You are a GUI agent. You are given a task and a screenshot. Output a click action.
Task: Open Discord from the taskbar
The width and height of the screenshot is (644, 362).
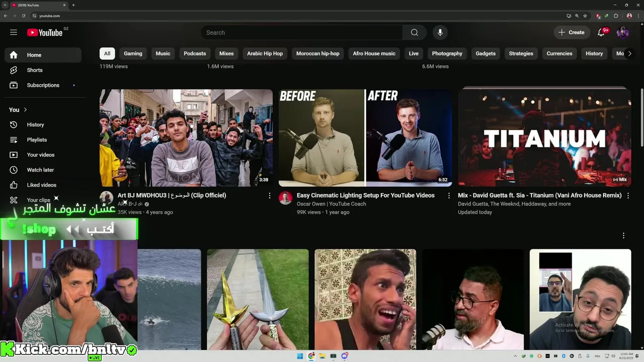(x=345, y=356)
